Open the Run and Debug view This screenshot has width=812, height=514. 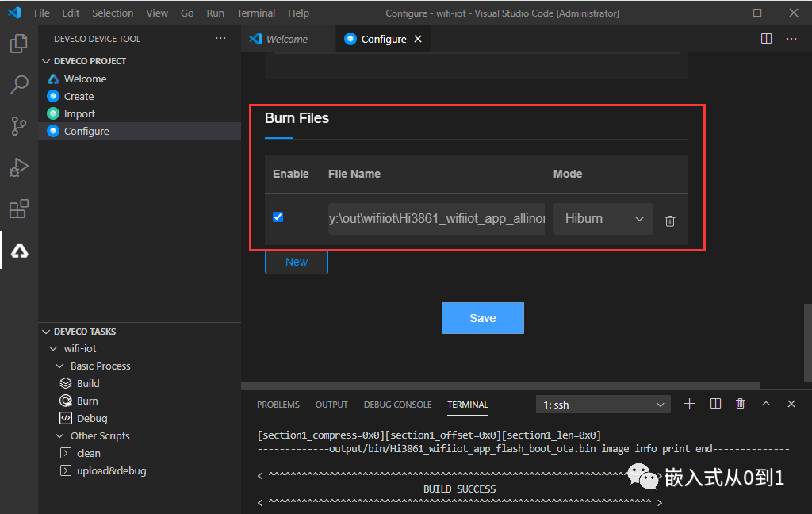click(19, 167)
